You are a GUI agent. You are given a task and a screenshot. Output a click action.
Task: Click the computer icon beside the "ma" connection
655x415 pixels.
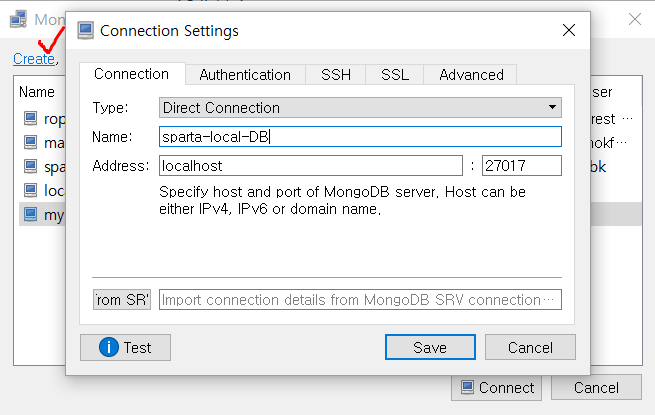tap(31, 143)
